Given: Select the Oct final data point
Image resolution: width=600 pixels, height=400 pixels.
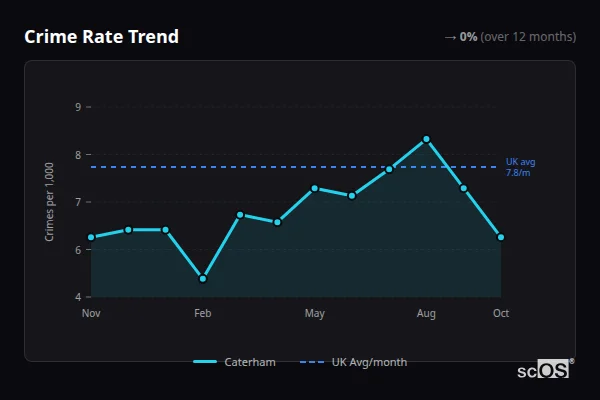Looking at the screenshot, I should pyautogui.click(x=501, y=237).
